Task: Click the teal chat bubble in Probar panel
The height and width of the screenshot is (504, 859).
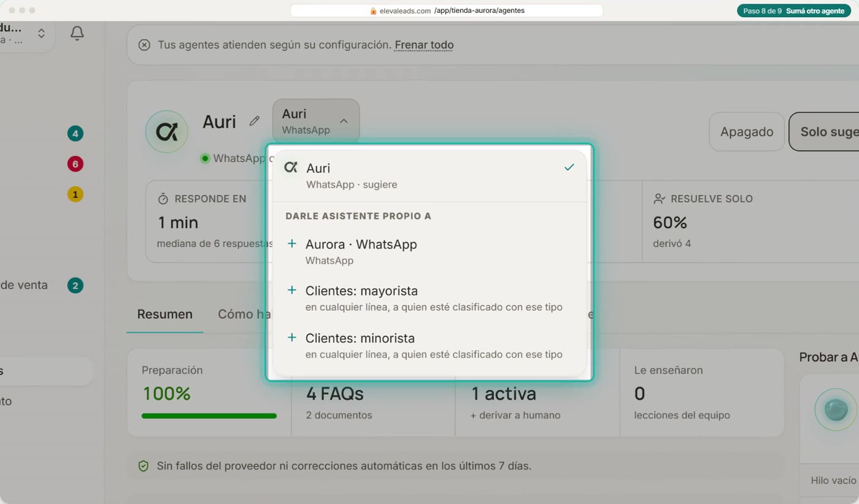Action: [836, 410]
